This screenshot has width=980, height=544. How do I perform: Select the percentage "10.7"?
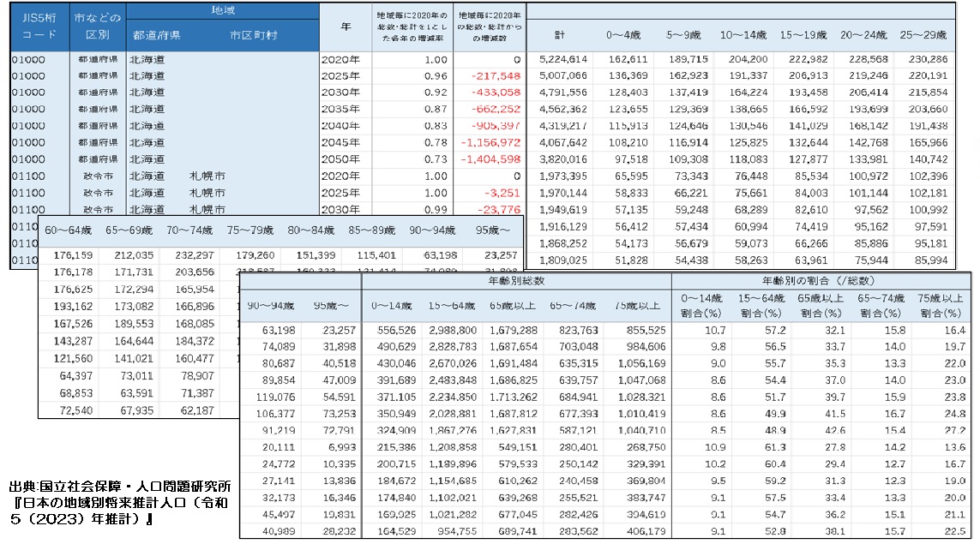tap(715, 330)
